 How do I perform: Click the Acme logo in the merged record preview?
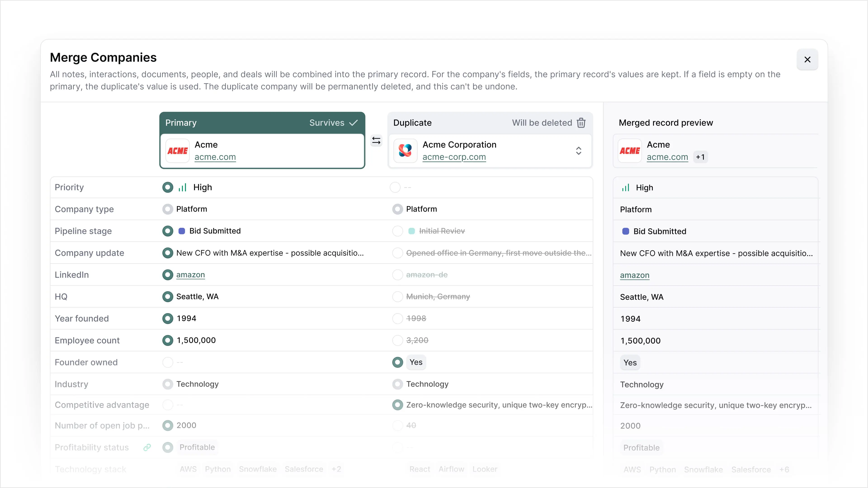[x=630, y=151]
